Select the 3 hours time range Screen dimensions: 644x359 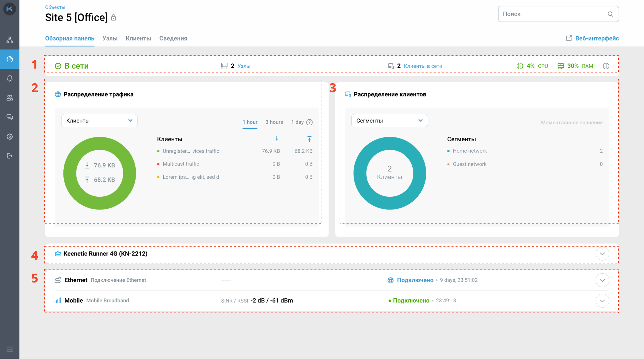coord(274,122)
